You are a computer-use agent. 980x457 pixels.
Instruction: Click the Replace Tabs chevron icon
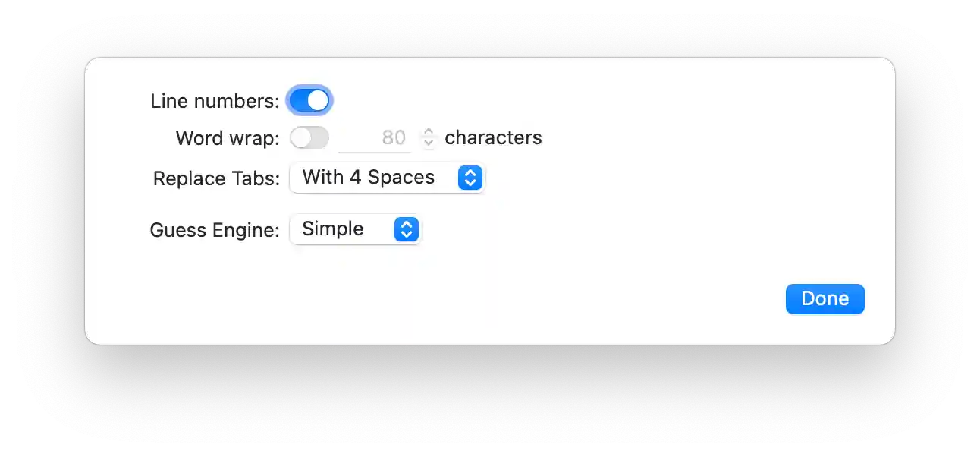tap(470, 178)
